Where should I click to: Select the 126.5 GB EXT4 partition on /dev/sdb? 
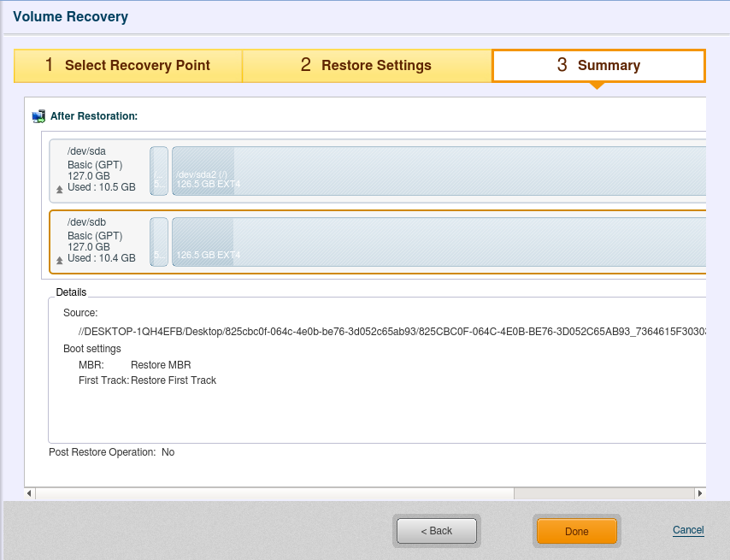[x=438, y=242]
